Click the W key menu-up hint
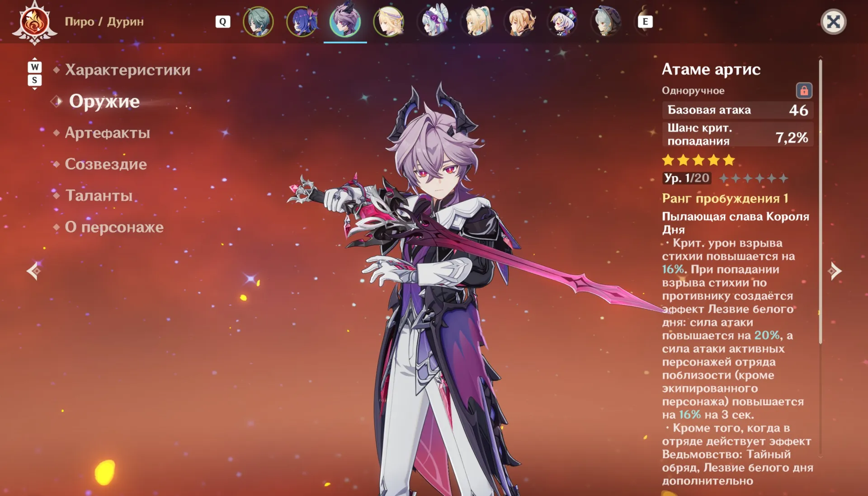The width and height of the screenshot is (868, 496). click(x=35, y=67)
